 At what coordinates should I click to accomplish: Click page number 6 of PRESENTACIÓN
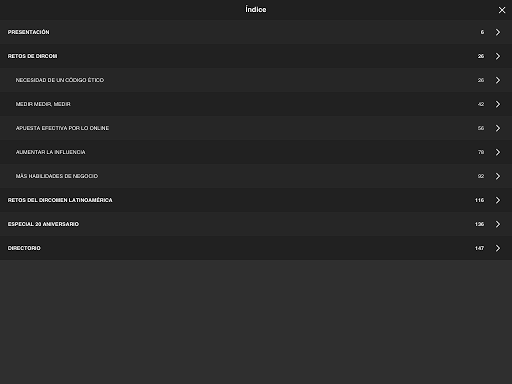(482, 32)
